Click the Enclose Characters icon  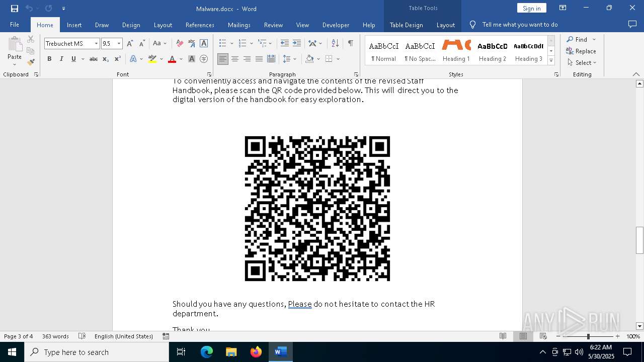[204, 59]
